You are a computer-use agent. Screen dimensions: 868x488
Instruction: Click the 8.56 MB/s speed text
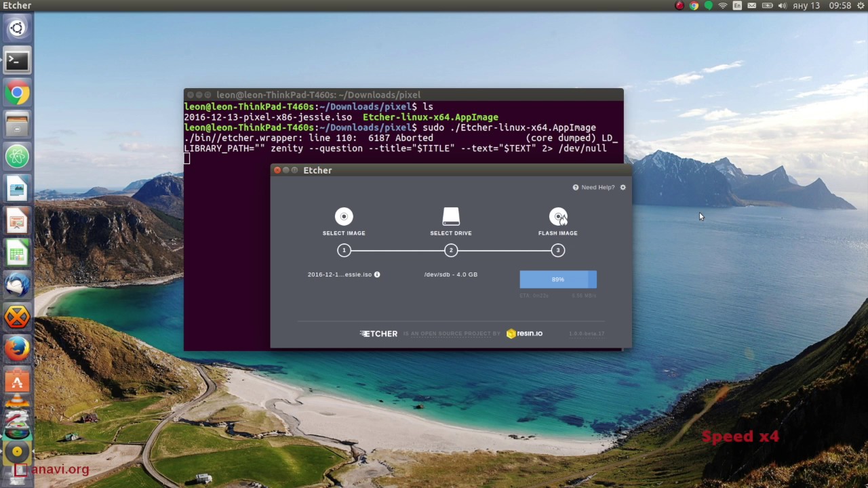point(584,296)
